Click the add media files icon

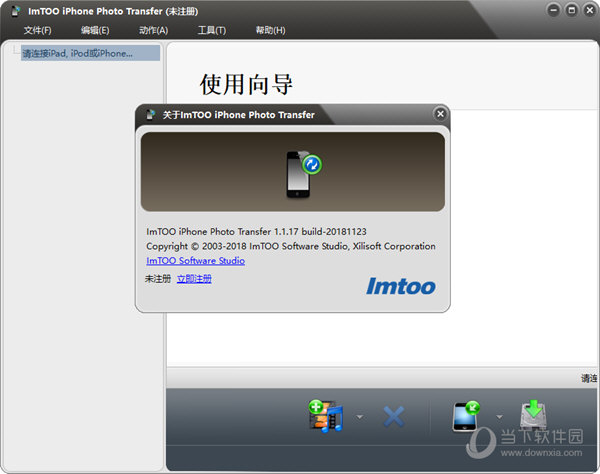pos(326,416)
